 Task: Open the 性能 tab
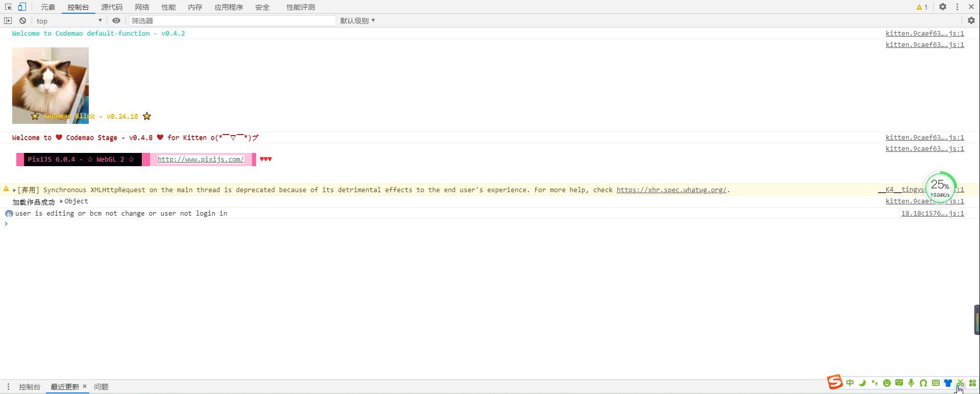[169, 7]
